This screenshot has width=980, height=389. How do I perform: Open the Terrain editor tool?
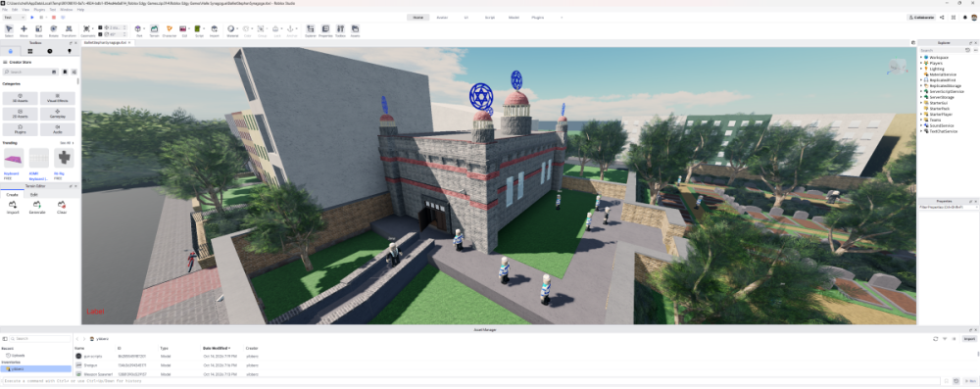(154, 30)
